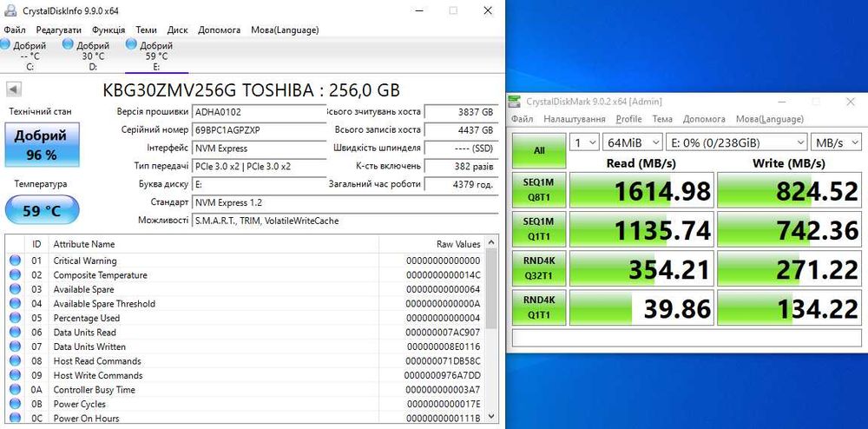This screenshot has width=868, height=429.
Task: Click SEQ1M Q8T1 read result 1614.98
Action: (x=641, y=190)
